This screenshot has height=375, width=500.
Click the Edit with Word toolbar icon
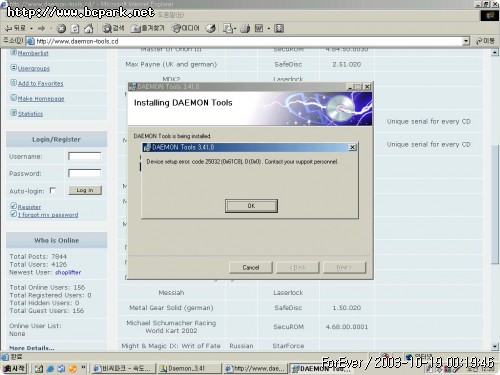coord(259,29)
